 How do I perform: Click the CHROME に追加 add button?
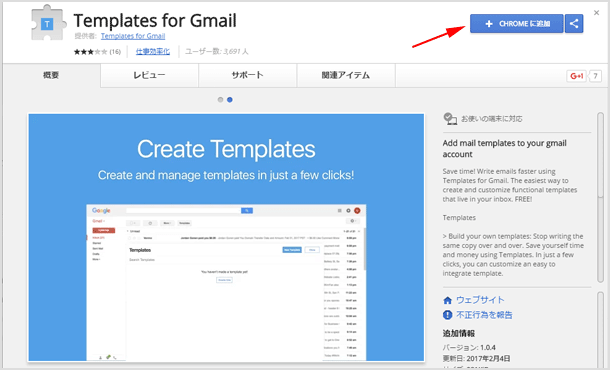click(516, 24)
